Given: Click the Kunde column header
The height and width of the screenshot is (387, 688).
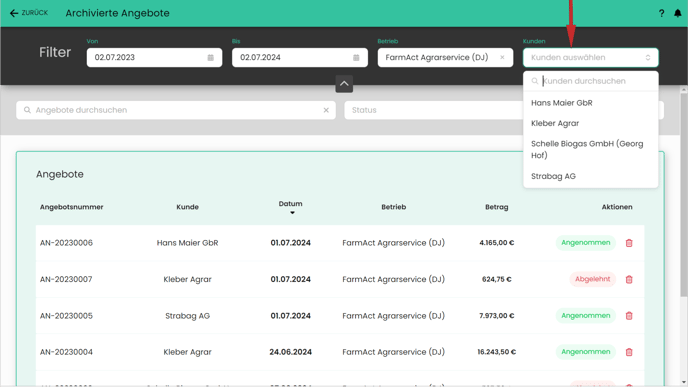Looking at the screenshot, I should 187,207.
